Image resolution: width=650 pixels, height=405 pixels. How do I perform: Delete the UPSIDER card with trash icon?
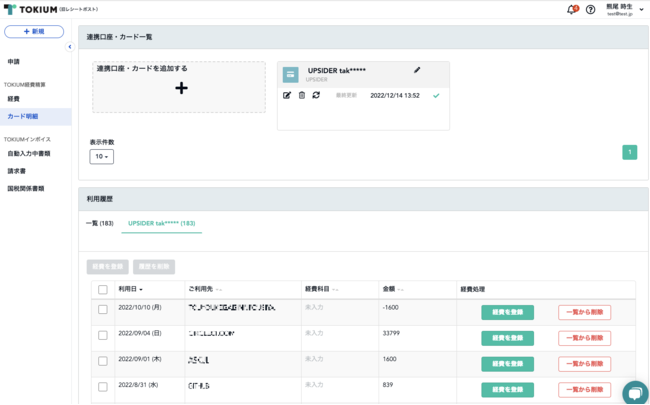(302, 95)
